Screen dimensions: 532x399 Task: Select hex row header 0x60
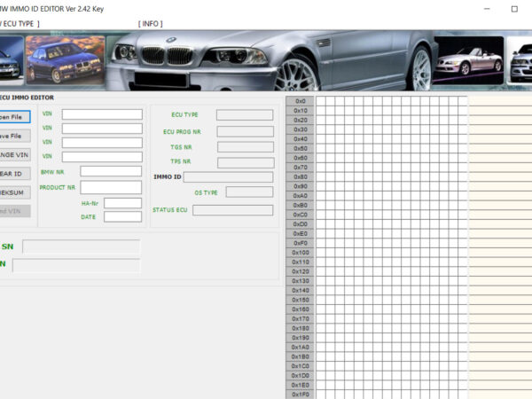click(x=300, y=158)
